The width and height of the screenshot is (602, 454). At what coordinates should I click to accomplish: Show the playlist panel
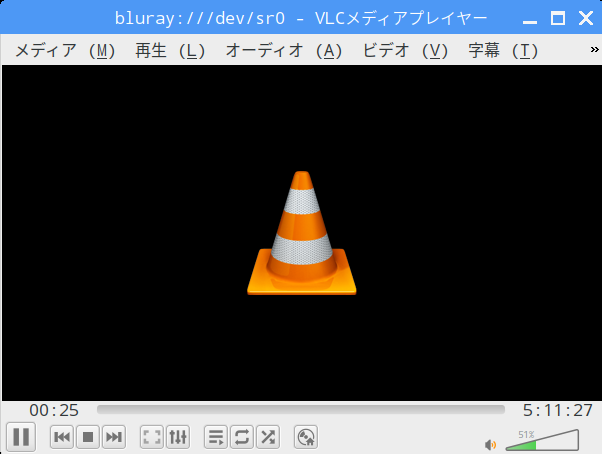coord(216,437)
